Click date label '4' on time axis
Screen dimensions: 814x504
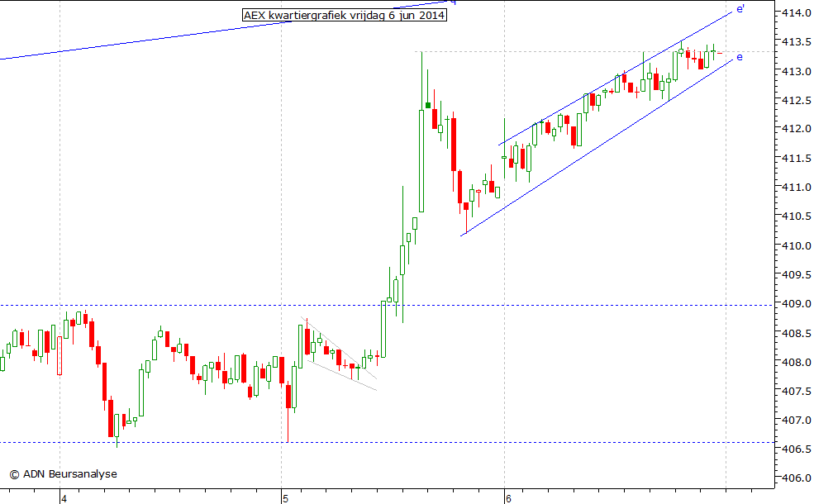pos(64,499)
